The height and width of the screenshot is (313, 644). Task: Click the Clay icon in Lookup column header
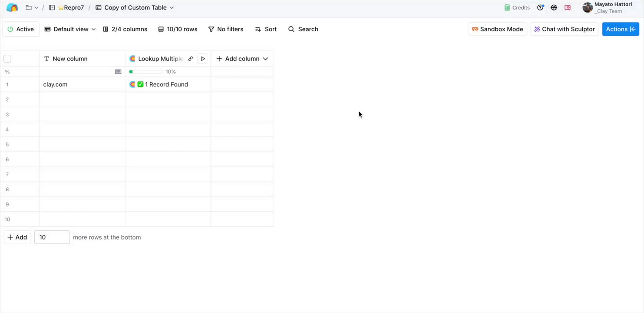click(x=132, y=59)
